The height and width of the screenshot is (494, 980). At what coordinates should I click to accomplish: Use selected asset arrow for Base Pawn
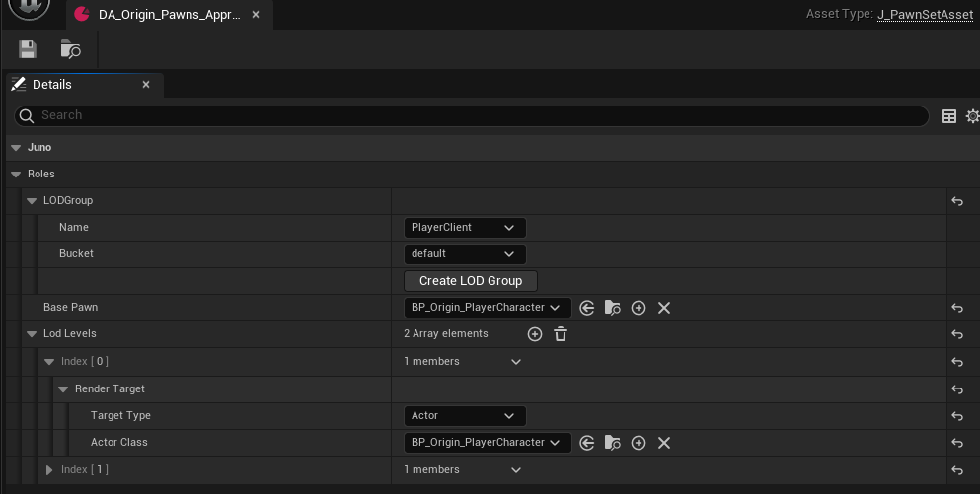pyautogui.click(x=587, y=308)
